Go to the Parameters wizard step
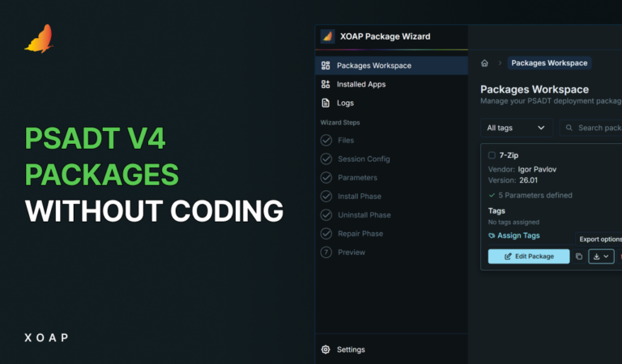Screen dimensions: 622x364 click(x=357, y=177)
